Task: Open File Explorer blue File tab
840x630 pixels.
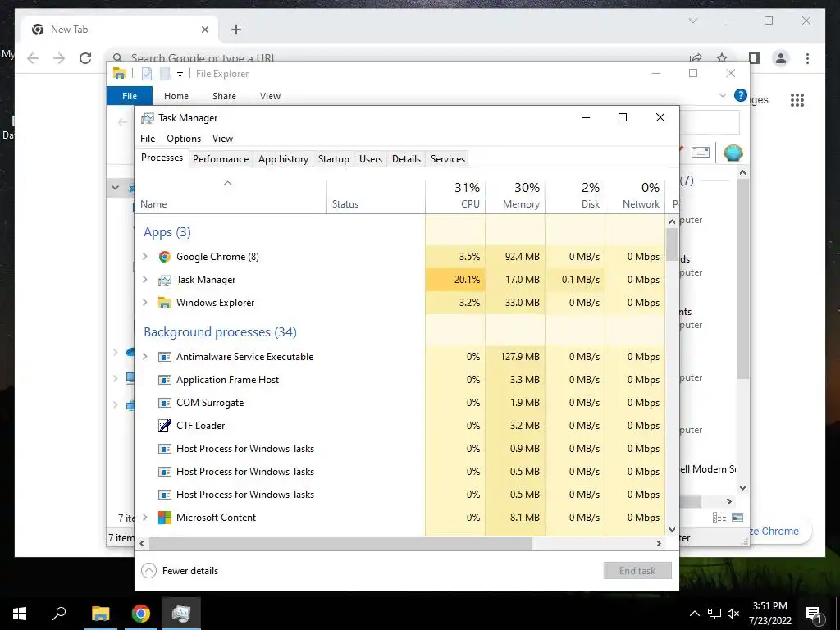Action: pyautogui.click(x=130, y=96)
